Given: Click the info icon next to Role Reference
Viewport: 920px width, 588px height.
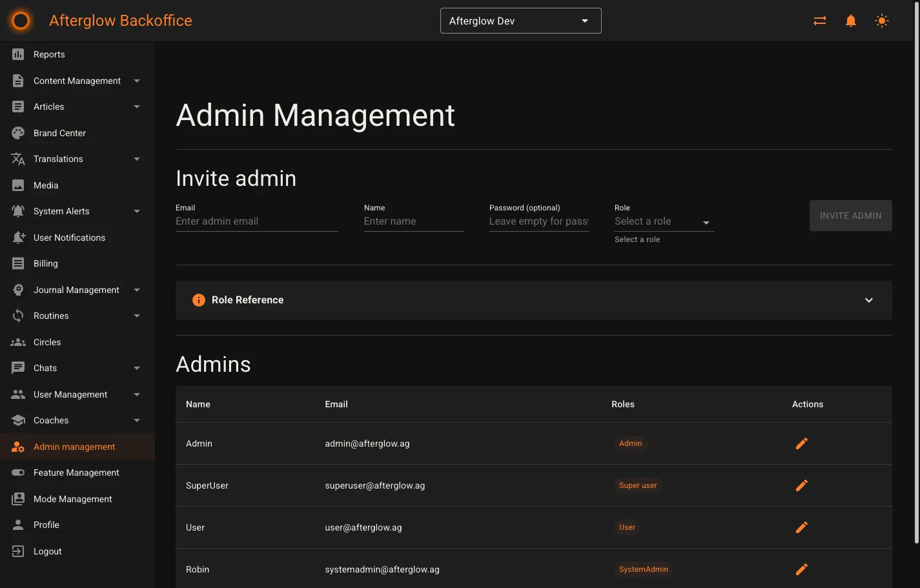Looking at the screenshot, I should 198,299.
